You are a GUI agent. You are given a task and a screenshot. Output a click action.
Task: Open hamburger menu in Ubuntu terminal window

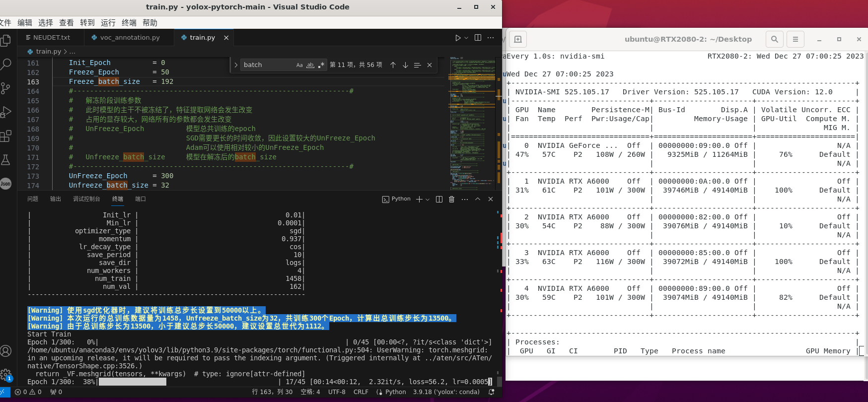pos(795,39)
